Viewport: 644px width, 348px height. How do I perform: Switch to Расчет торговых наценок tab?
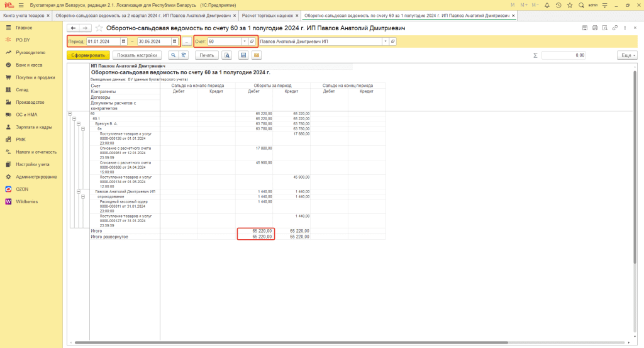(267, 16)
